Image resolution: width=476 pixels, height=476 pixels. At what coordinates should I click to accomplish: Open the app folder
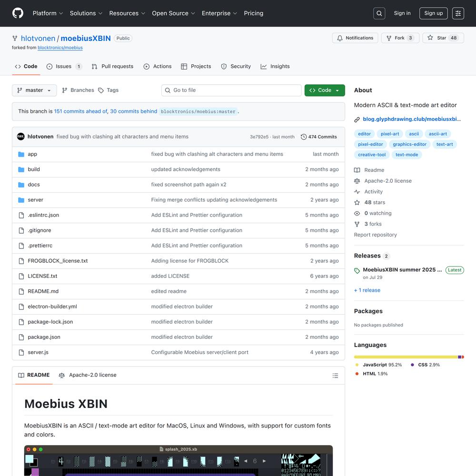tap(32, 154)
